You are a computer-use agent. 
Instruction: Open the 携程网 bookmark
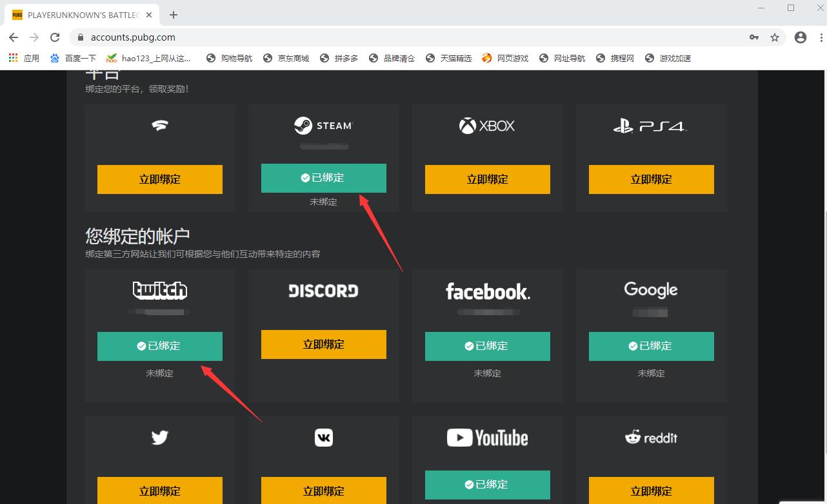click(x=615, y=58)
